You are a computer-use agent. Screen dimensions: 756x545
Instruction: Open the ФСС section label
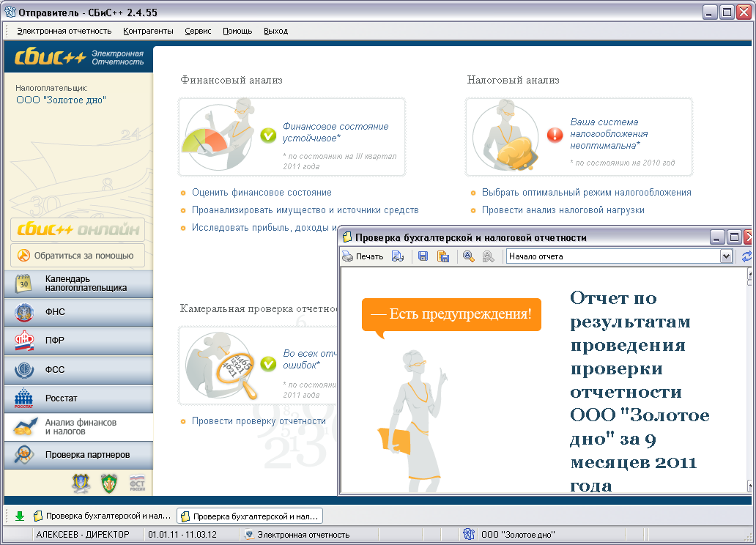coord(54,370)
